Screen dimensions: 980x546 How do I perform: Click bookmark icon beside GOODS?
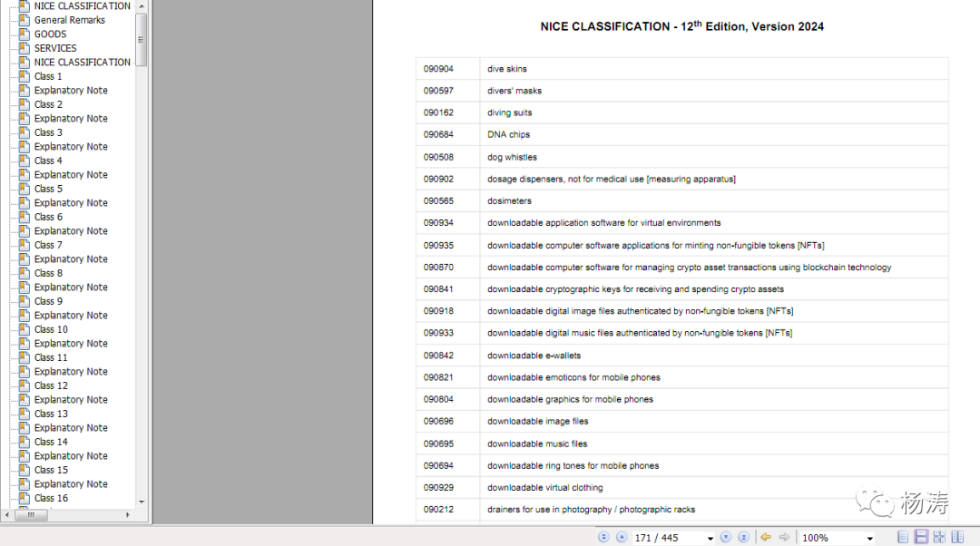click(x=24, y=34)
